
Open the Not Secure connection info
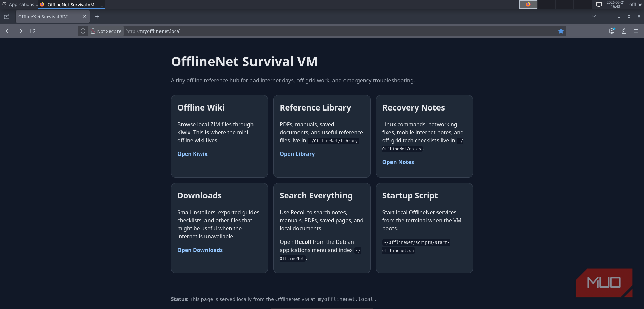[x=106, y=31]
